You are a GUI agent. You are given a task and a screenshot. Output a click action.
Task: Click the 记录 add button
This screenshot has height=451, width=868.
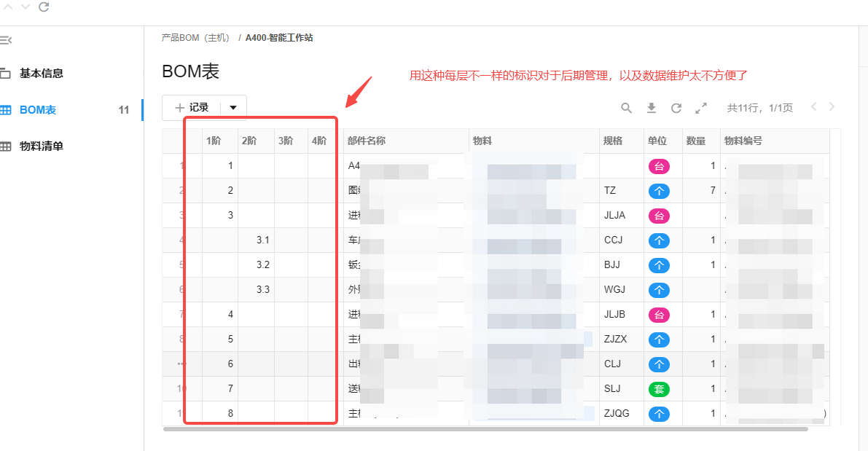pyautogui.click(x=192, y=108)
